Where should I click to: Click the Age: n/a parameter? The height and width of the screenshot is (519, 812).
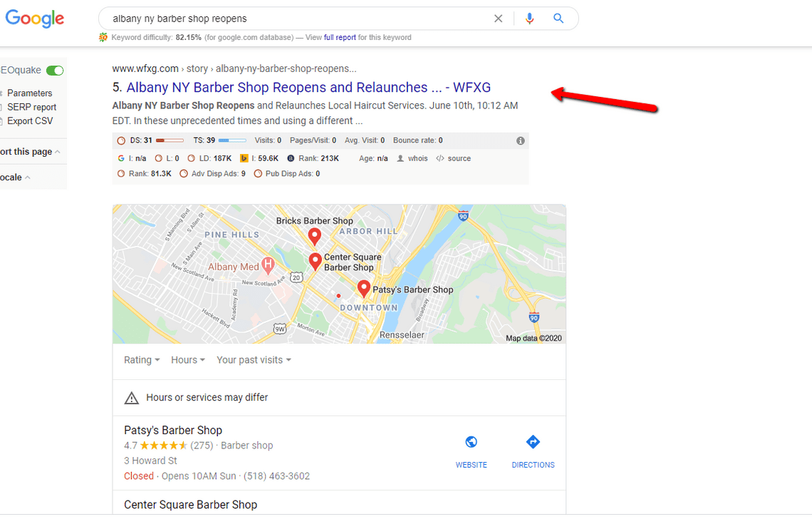tap(373, 158)
